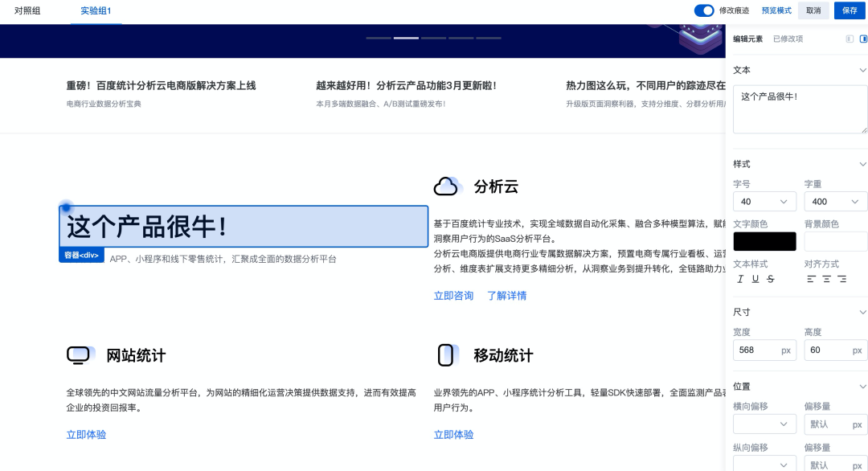This screenshot has width=868, height=471.
Task: Click the 网站统计 heading text
Action: pos(136,355)
